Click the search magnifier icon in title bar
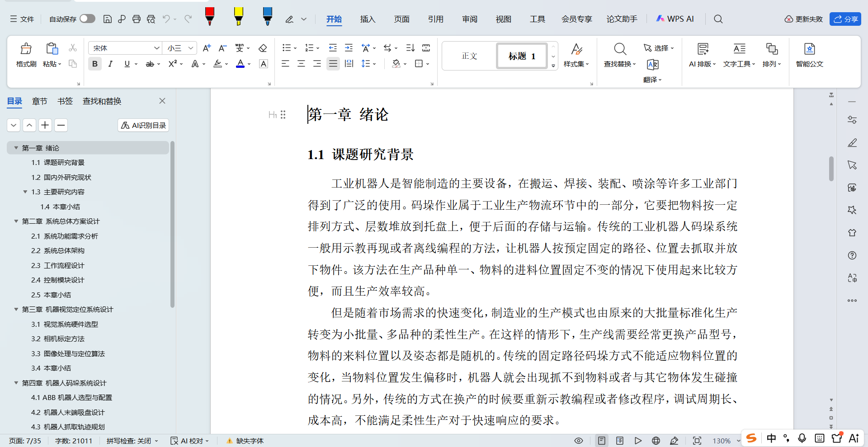This screenshot has width=868, height=447. tap(718, 19)
